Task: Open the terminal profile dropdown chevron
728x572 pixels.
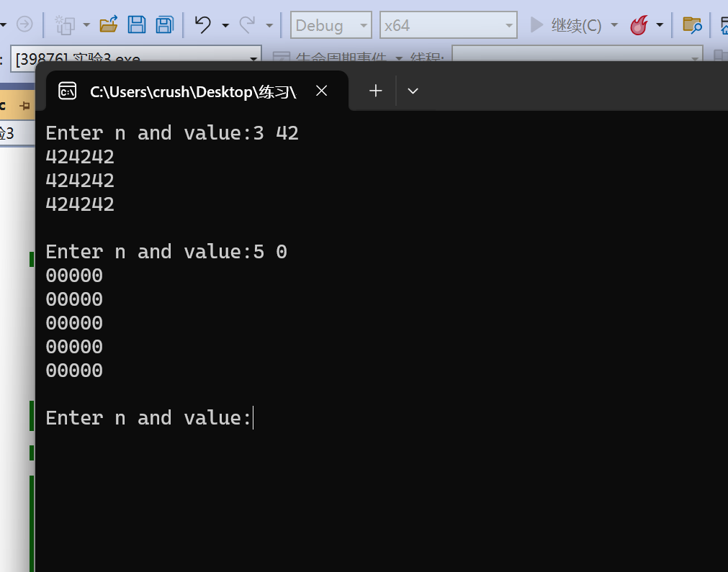Action: pyautogui.click(x=413, y=91)
